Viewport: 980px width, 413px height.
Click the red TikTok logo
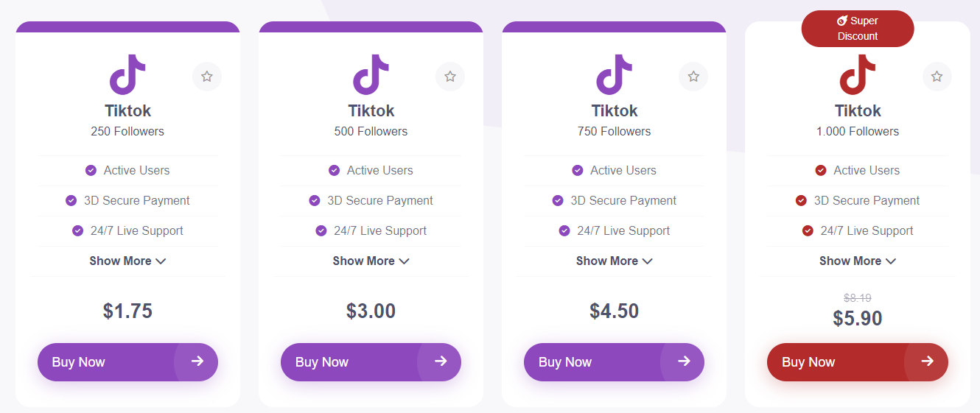[858, 74]
